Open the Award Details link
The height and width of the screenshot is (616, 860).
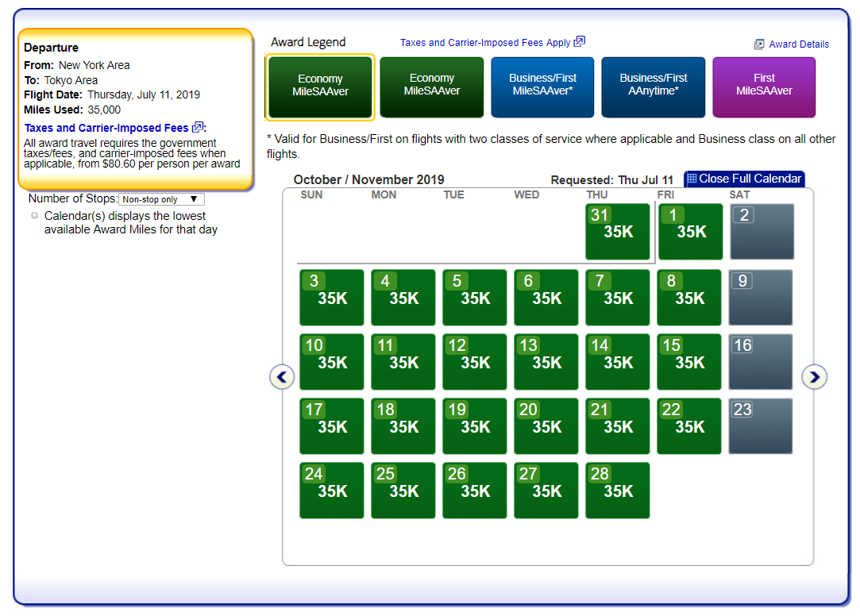tap(798, 44)
